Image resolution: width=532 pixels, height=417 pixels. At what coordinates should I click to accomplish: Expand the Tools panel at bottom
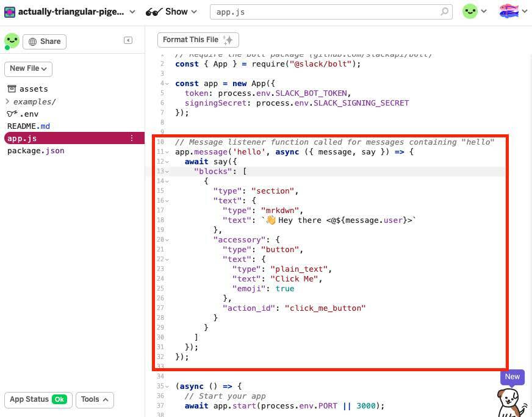pyautogui.click(x=95, y=399)
